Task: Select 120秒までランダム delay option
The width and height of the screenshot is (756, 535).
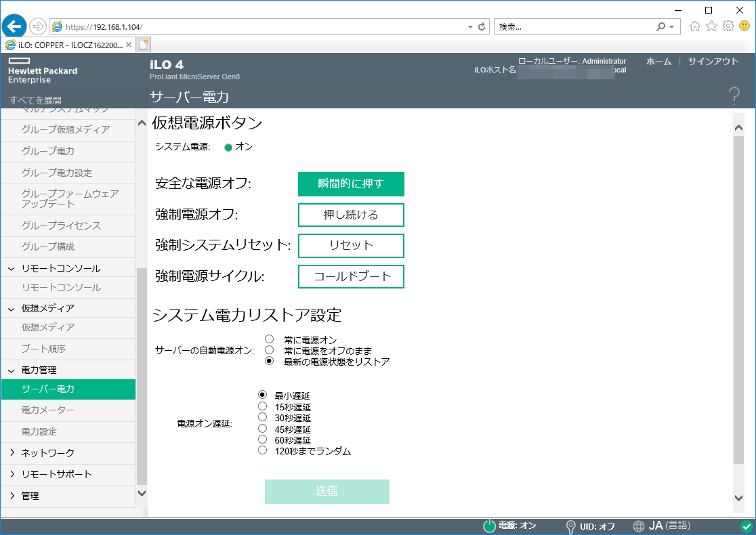Action: tap(262, 450)
